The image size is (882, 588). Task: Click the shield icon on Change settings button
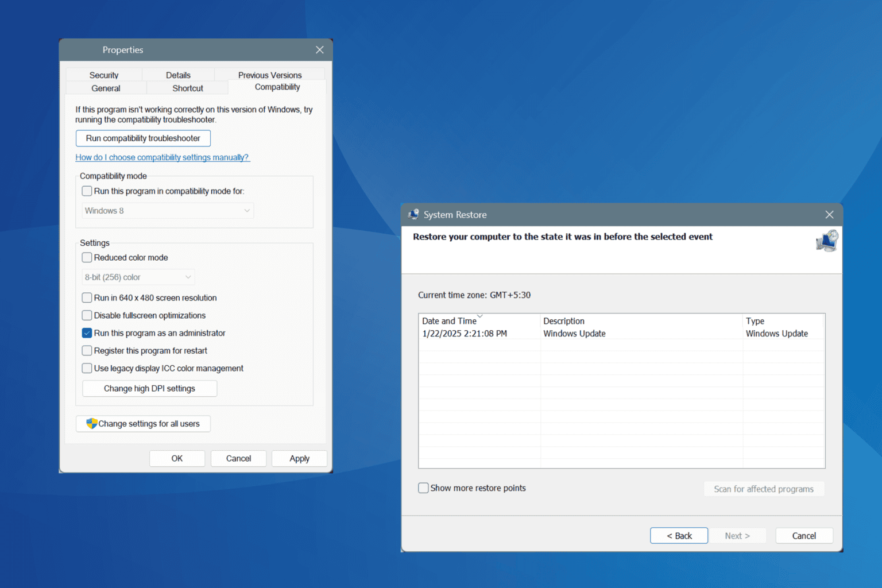tap(92, 423)
